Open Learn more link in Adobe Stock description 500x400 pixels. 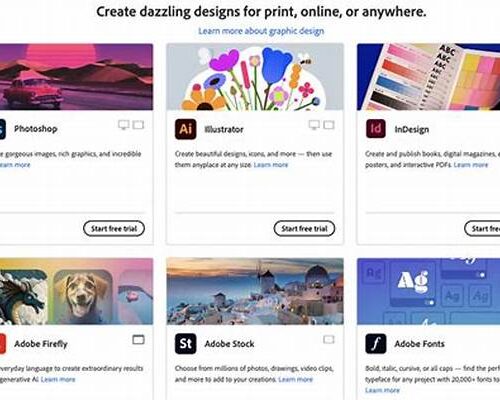(x=295, y=379)
